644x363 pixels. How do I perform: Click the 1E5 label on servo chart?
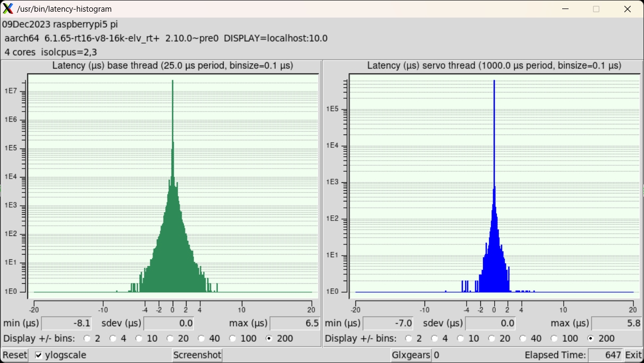pyautogui.click(x=333, y=109)
